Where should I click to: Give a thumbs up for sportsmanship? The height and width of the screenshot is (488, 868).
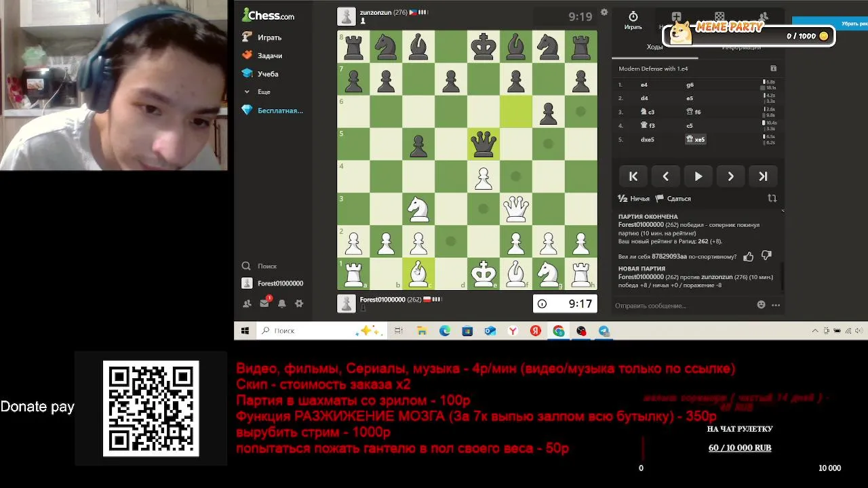click(x=749, y=256)
